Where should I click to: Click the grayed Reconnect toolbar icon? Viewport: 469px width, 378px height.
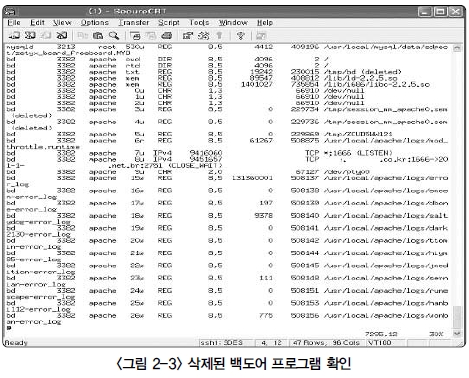coord(46,35)
